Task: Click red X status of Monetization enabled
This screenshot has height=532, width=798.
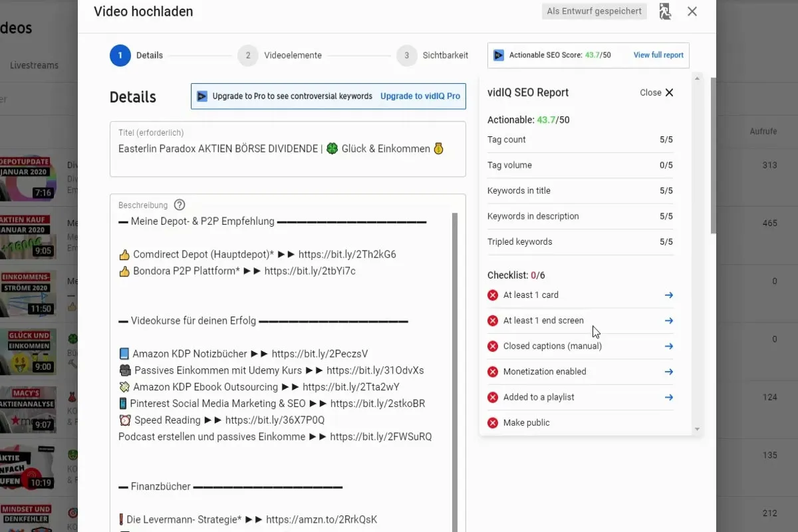Action: [x=493, y=372]
